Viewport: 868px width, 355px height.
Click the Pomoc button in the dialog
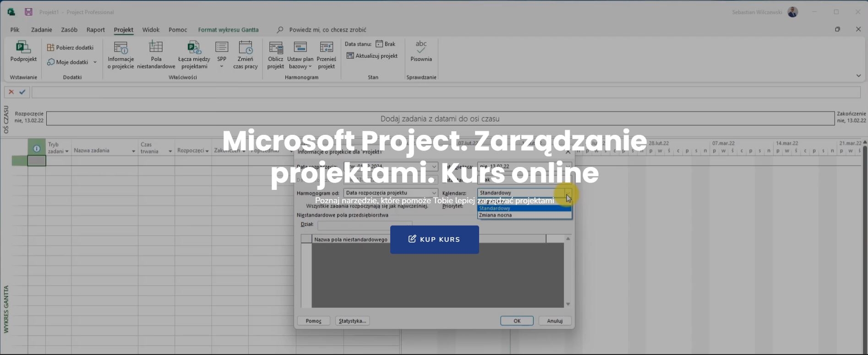(x=313, y=321)
